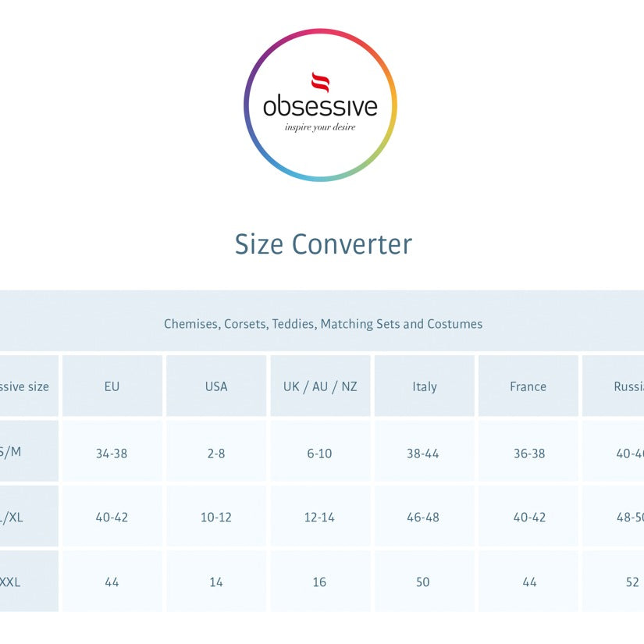This screenshot has width=644, height=644.
Task: Select the USA 2-8 size cell
Action: tap(216, 453)
